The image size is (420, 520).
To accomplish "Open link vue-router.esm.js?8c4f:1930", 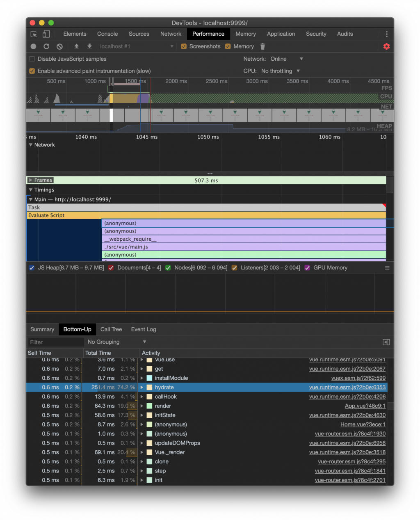I will tap(350, 433).
